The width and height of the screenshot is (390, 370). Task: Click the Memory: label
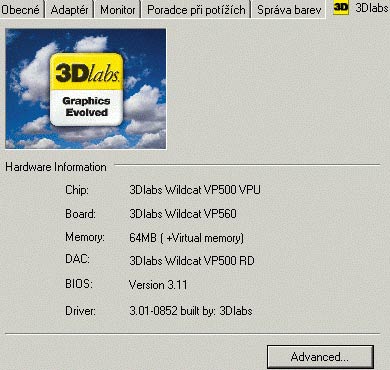pyautogui.click(x=85, y=237)
